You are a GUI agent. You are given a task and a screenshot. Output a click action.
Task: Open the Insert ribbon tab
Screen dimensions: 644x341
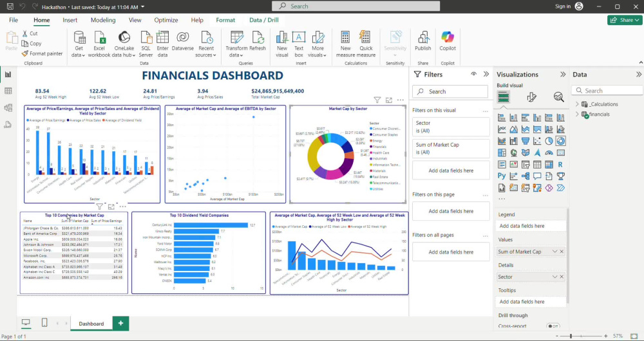[70, 20]
